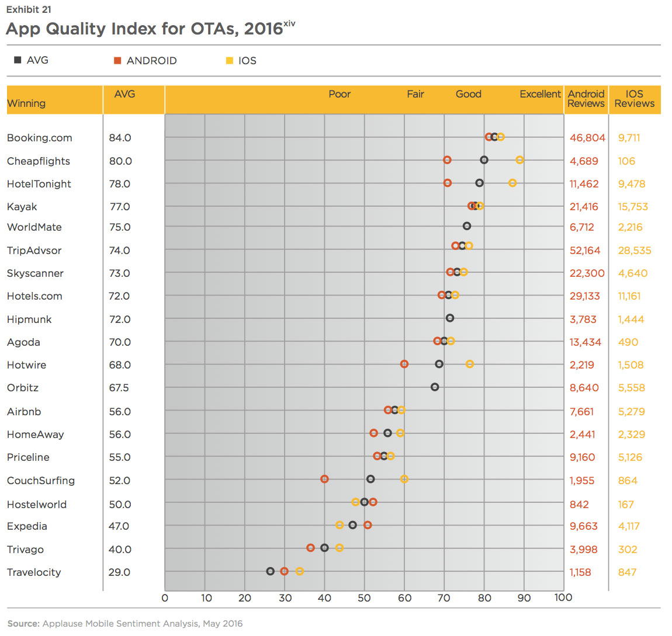The image size is (672, 636).
Task: Click the TripAdvsor row label
Action: pos(34,251)
